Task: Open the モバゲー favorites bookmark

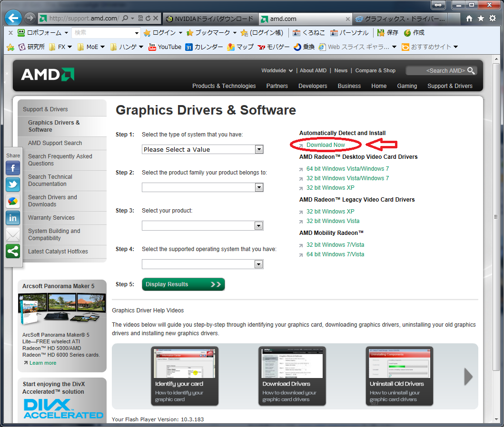Action: 274,47
